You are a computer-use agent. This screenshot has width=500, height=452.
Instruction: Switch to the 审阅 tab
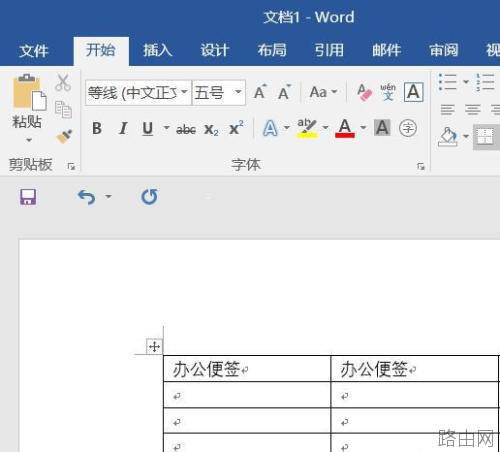pos(444,50)
